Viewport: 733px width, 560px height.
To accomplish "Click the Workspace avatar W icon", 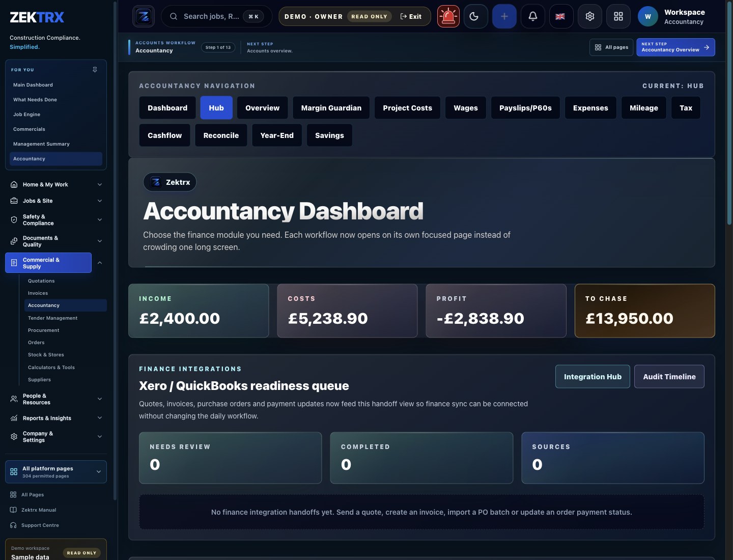I will tap(648, 16).
